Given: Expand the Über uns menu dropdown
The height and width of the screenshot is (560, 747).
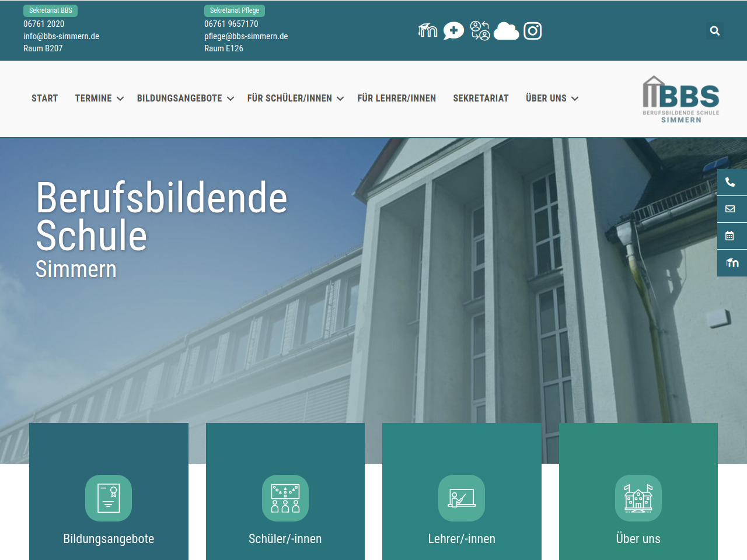Looking at the screenshot, I should click(551, 98).
